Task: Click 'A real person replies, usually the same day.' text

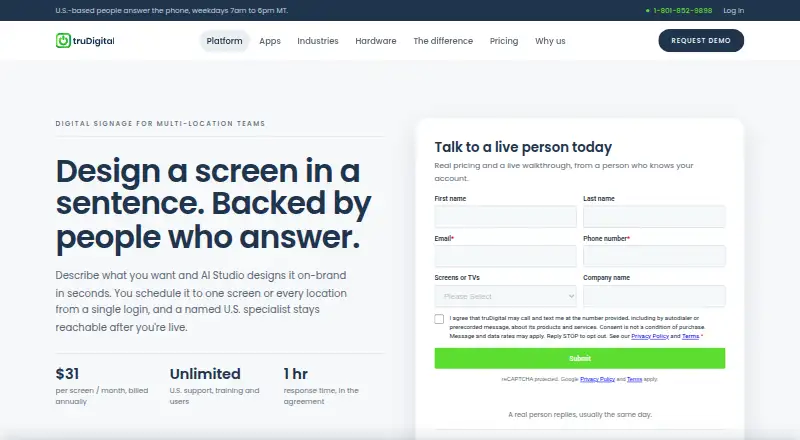Action: [580, 414]
